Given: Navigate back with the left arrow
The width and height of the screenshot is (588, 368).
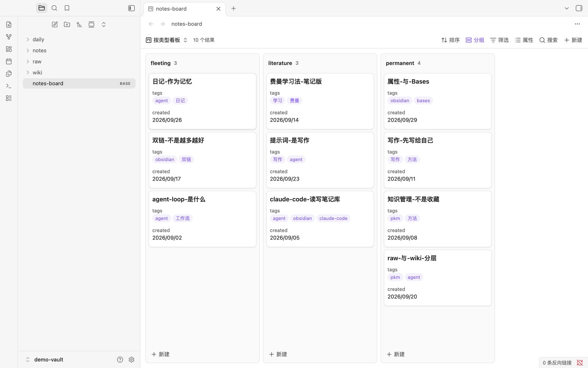Looking at the screenshot, I should click(151, 24).
